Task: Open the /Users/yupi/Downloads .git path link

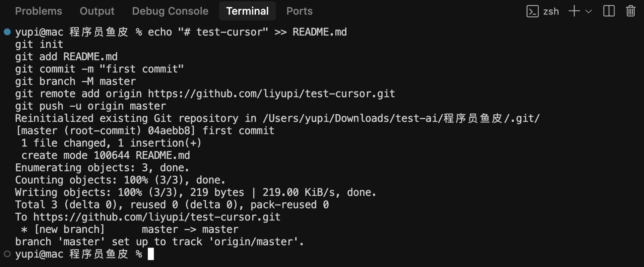Action: click(401, 118)
